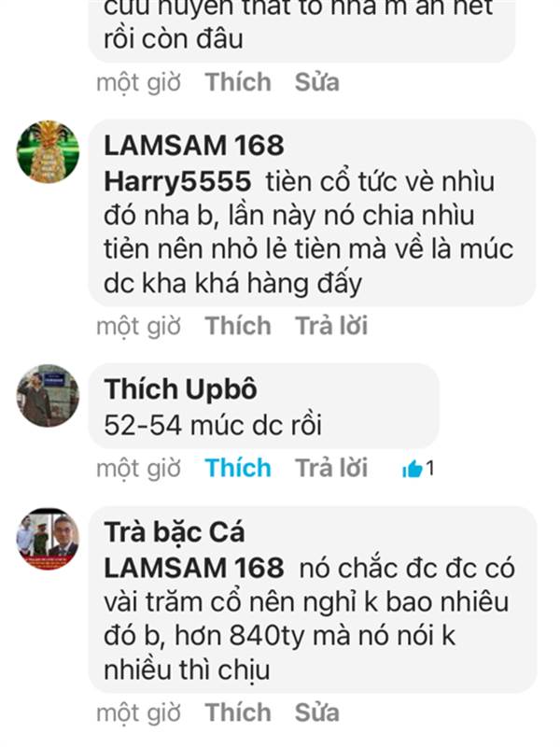
Task: Edit the Trà bặc Cá comment
Action: point(317,712)
